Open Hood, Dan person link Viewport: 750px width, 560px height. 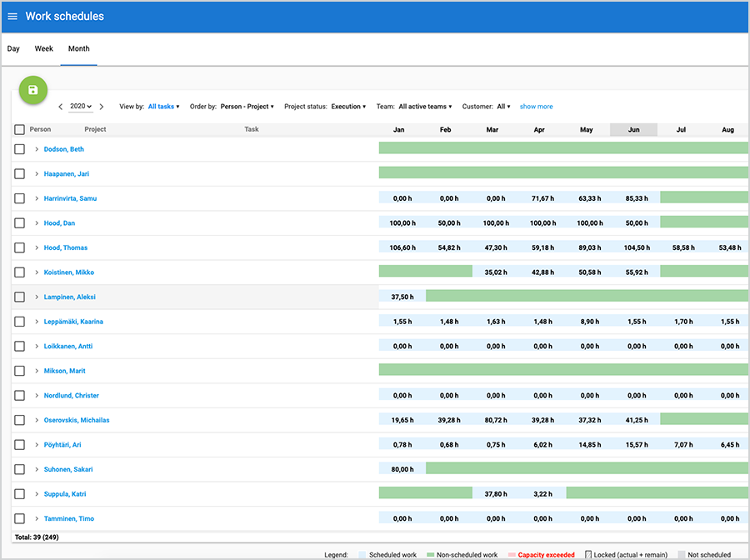[x=59, y=222]
